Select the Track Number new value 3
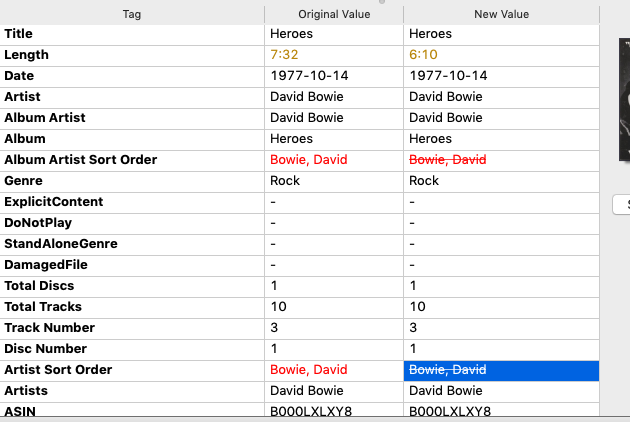Screen dimensions: 630x422 [x=414, y=328]
